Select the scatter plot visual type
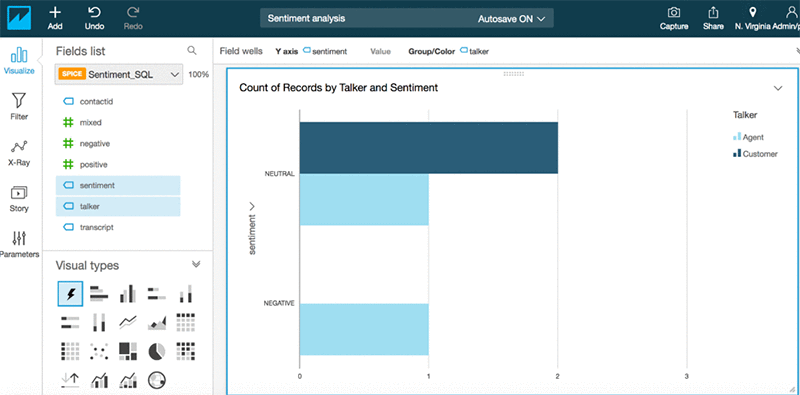The image size is (800, 395). point(99,351)
